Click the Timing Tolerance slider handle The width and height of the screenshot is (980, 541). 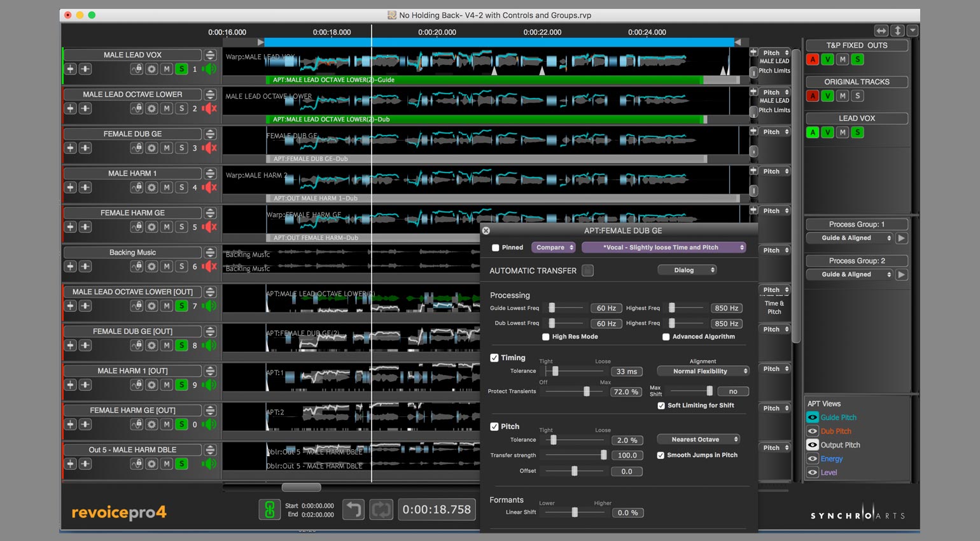[555, 371]
